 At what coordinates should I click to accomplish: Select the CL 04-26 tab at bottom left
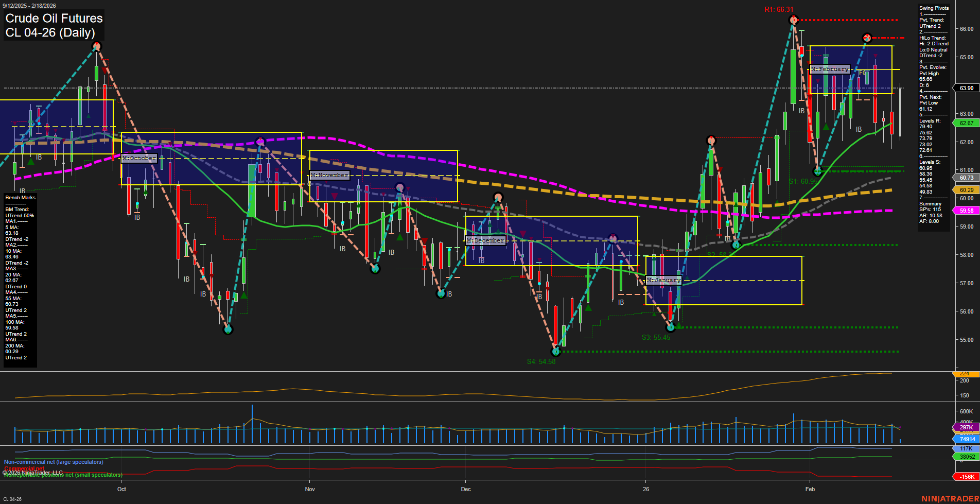pyautogui.click(x=12, y=498)
